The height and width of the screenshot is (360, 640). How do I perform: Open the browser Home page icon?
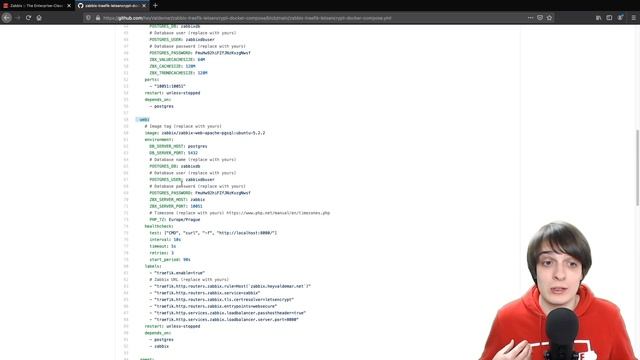tap(39, 18)
